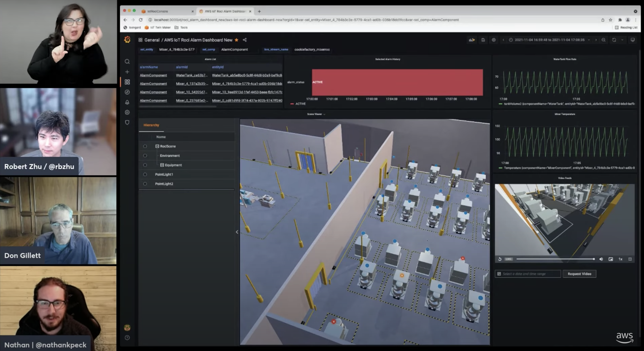Click the video replay icon

[500, 259]
